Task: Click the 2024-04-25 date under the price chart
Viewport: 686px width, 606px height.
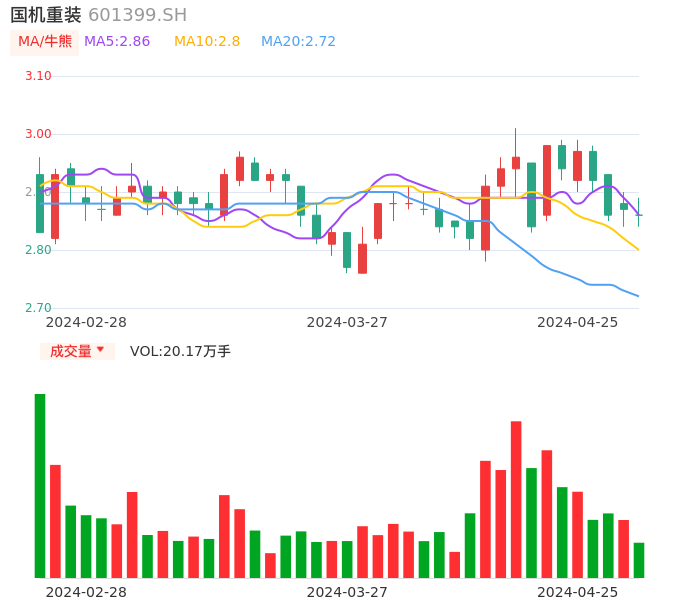Action: coord(577,322)
